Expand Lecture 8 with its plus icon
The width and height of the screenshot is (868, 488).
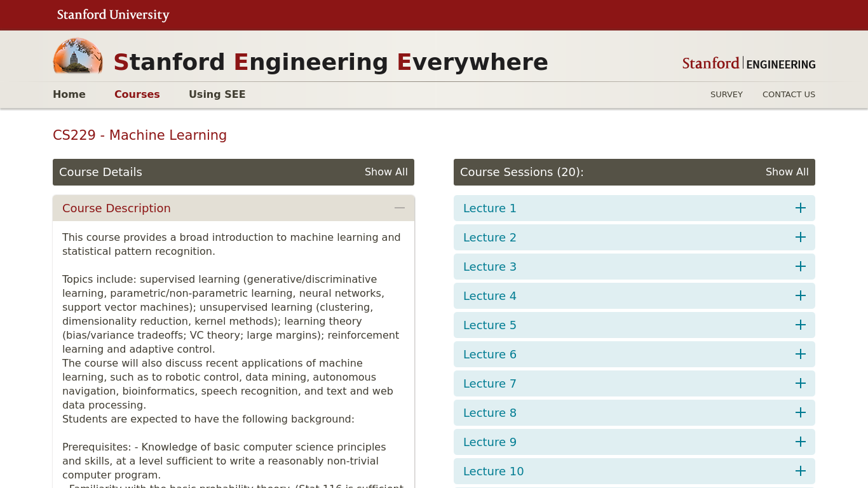tap(801, 412)
